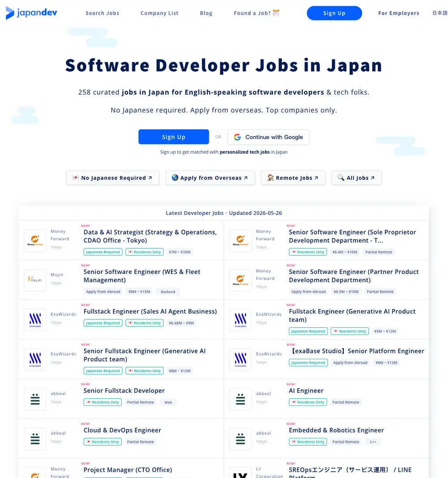The image size is (448, 478).
Task: Click ExaWizards logo beside exaBase Studio job
Action: coord(240,360)
